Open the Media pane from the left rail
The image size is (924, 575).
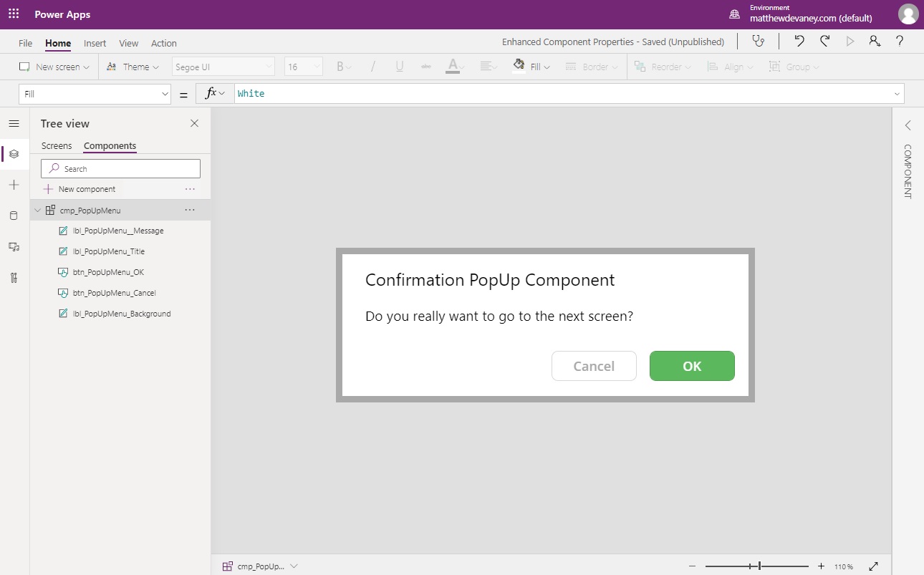14,246
